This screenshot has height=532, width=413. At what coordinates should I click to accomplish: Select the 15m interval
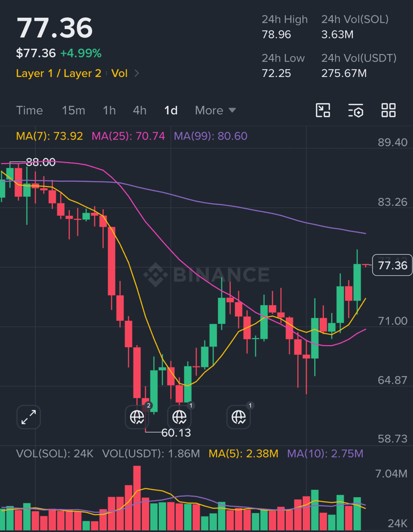tap(73, 110)
